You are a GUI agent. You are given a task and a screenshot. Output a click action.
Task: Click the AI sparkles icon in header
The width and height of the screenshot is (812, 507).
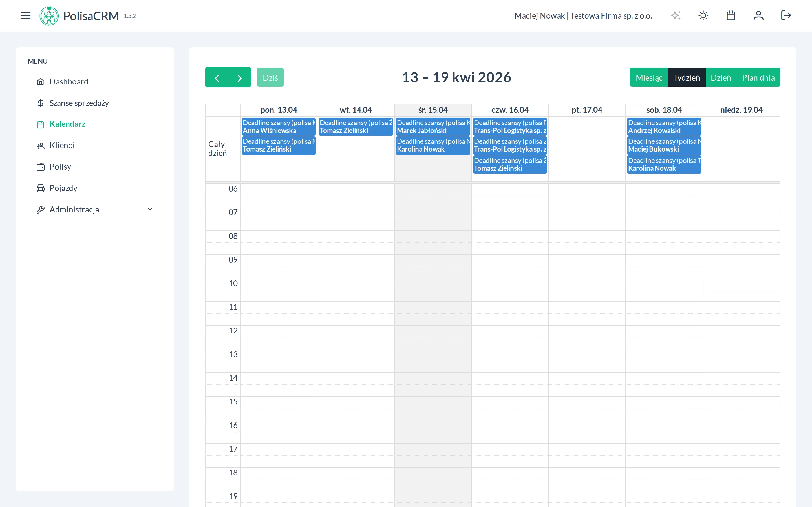click(x=676, y=15)
